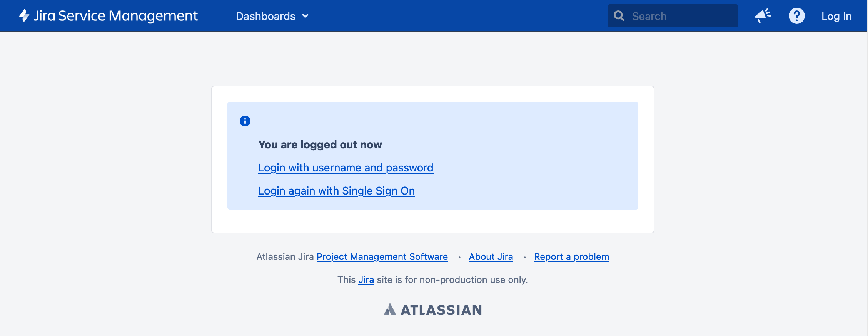This screenshot has height=336, width=868.
Task: Expand the Dashboards dropdown chevron
Action: [305, 16]
